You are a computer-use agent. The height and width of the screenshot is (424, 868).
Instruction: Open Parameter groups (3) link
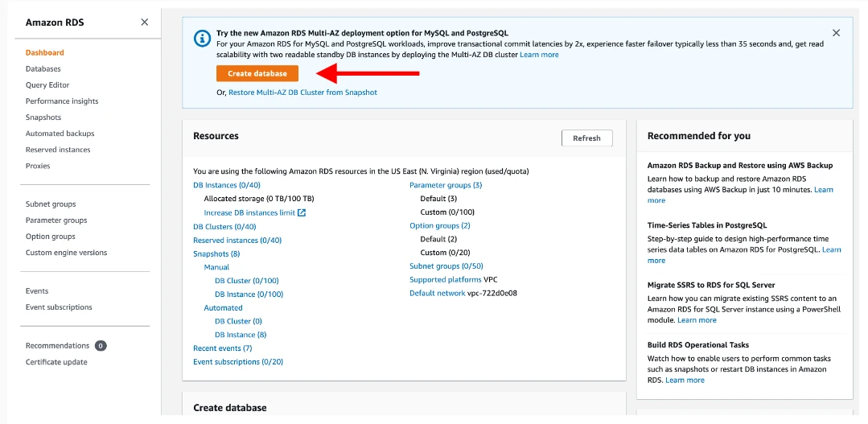click(446, 185)
